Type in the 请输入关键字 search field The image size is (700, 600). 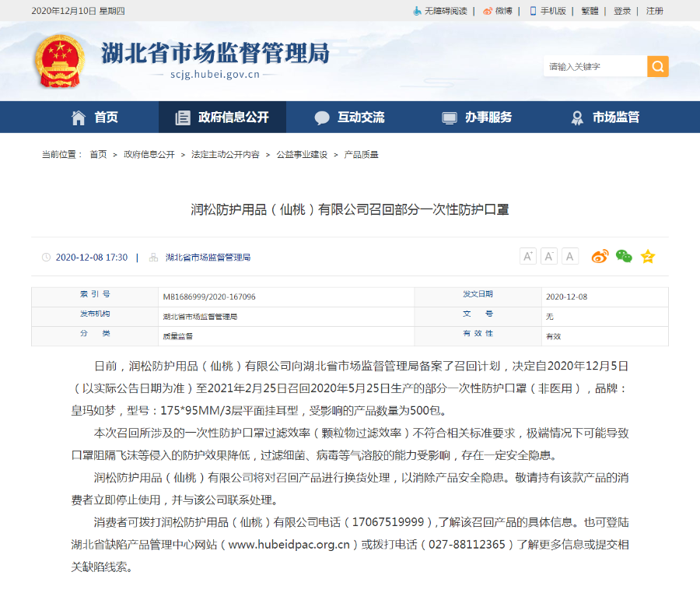594,67
